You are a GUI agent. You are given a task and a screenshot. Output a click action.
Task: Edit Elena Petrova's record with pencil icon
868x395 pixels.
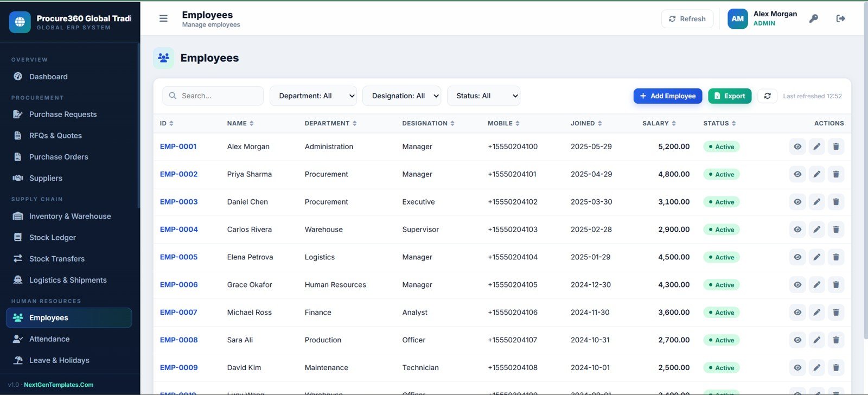click(x=816, y=257)
